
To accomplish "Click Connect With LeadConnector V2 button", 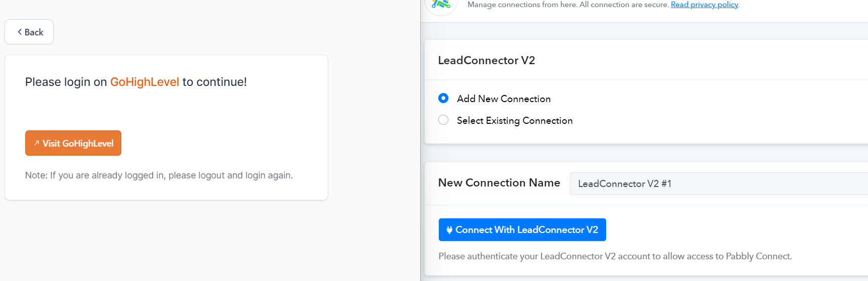I will click(x=522, y=230).
